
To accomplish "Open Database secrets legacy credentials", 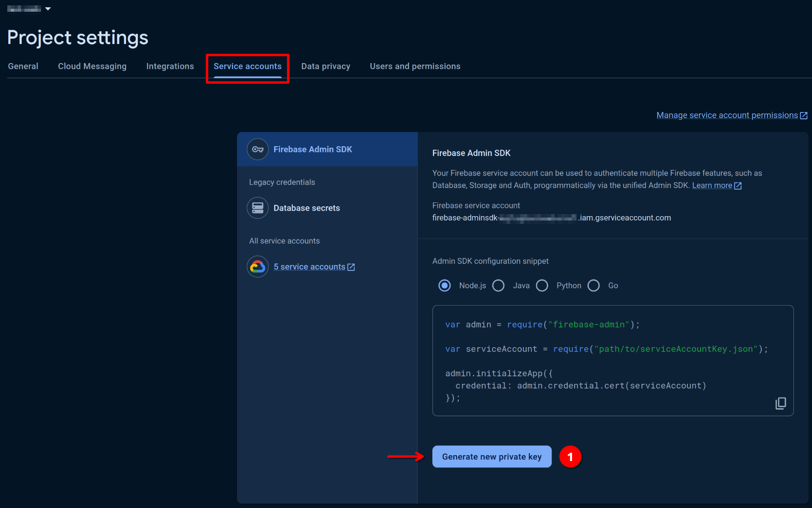I will click(307, 208).
